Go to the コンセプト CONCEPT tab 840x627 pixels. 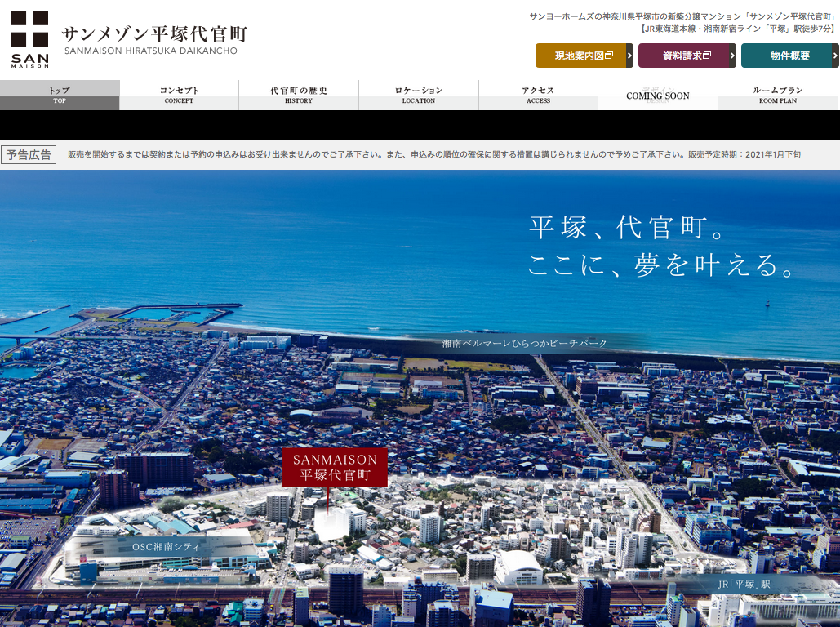[179, 95]
